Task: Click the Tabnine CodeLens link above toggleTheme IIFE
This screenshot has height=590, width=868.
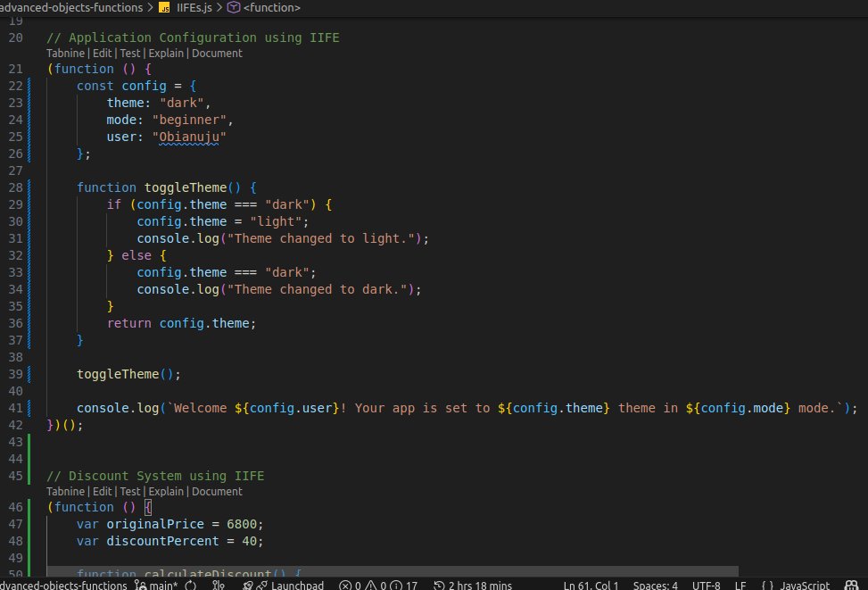Action: tap(64, 53)
